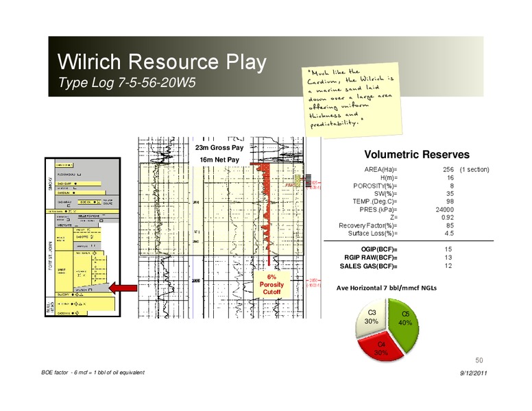The width and height of the screenshot is (532, 411).
Task: Select the '16m Net Pay' label
Action: (219, 160)
